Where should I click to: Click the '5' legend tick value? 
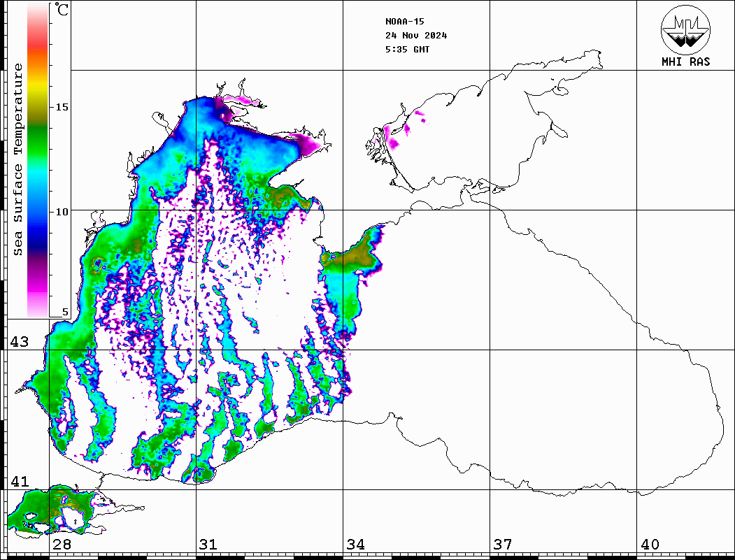pos(65,313)
